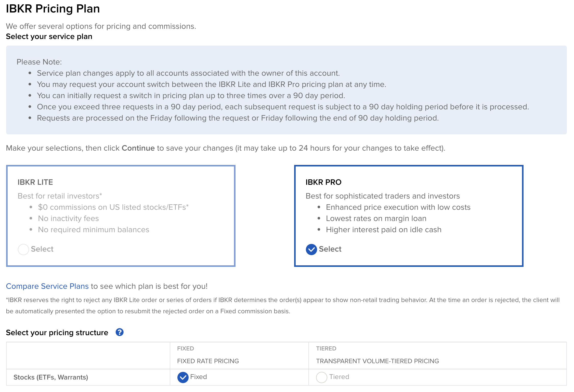Click "$0 commissions on US listed stocks/ETFs" bullet

tap(113, 207)
